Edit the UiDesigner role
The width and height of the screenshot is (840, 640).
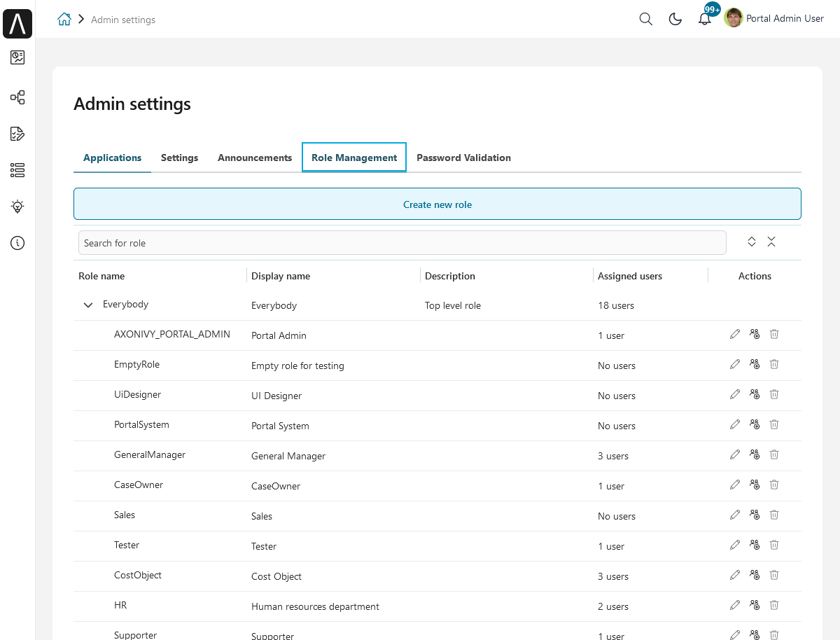tap(735, 394)
